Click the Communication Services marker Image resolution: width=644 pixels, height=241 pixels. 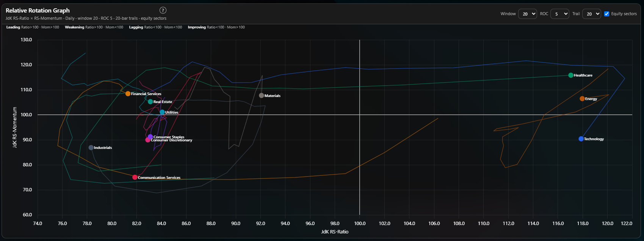pos(135,177)
